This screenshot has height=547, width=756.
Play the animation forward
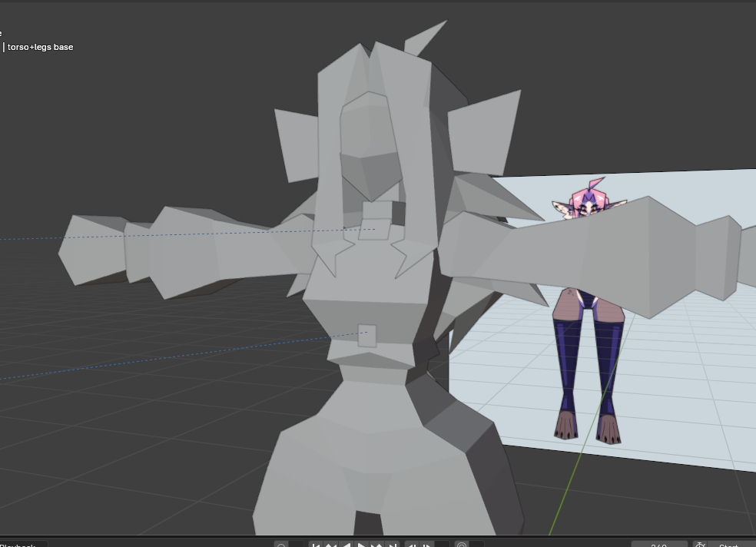(x=362, y=545)
